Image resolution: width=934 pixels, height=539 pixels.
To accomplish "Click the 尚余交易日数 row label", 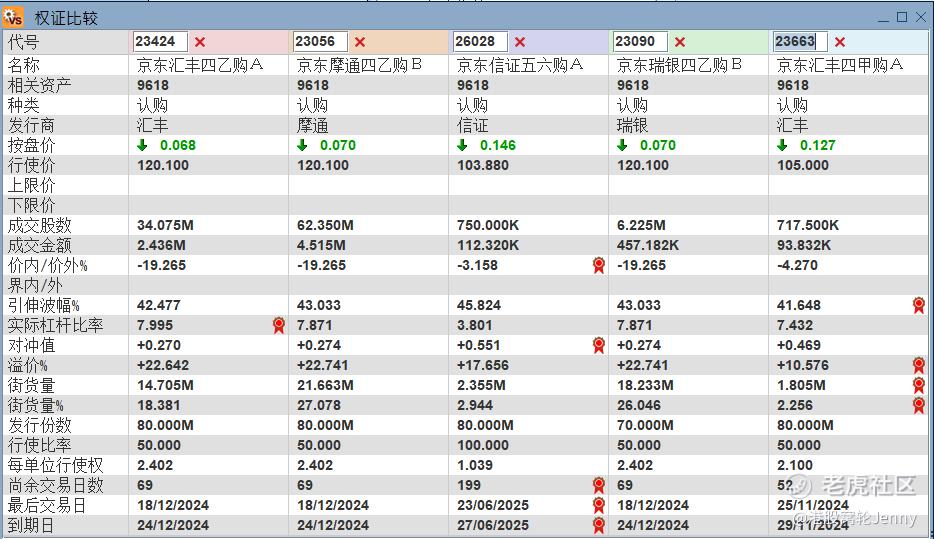I will [x=55, y=485].
